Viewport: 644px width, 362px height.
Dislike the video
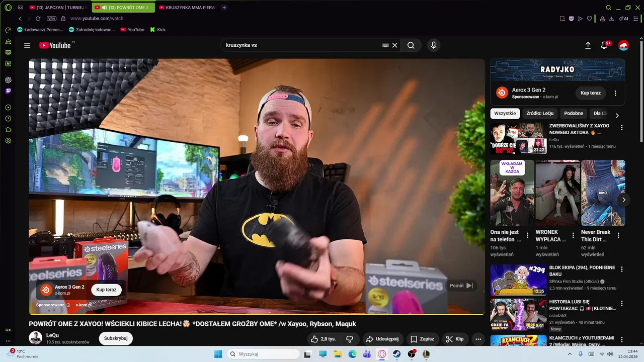coord(350,339)
